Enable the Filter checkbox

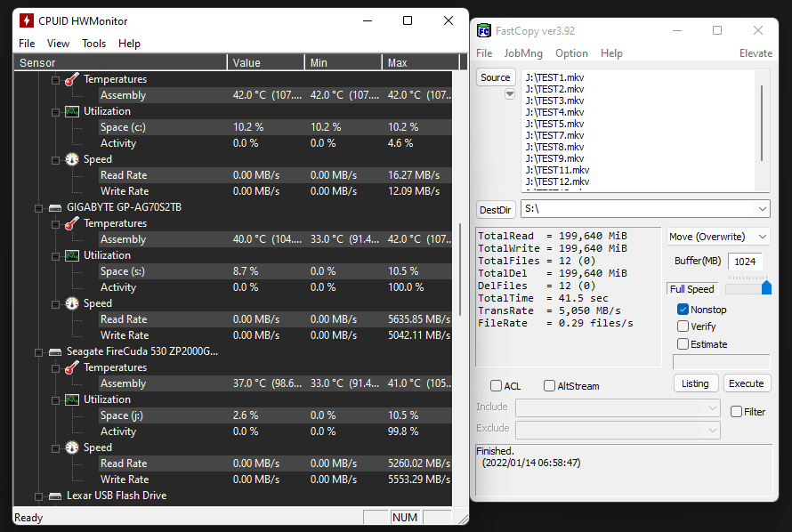pos(737,412)
